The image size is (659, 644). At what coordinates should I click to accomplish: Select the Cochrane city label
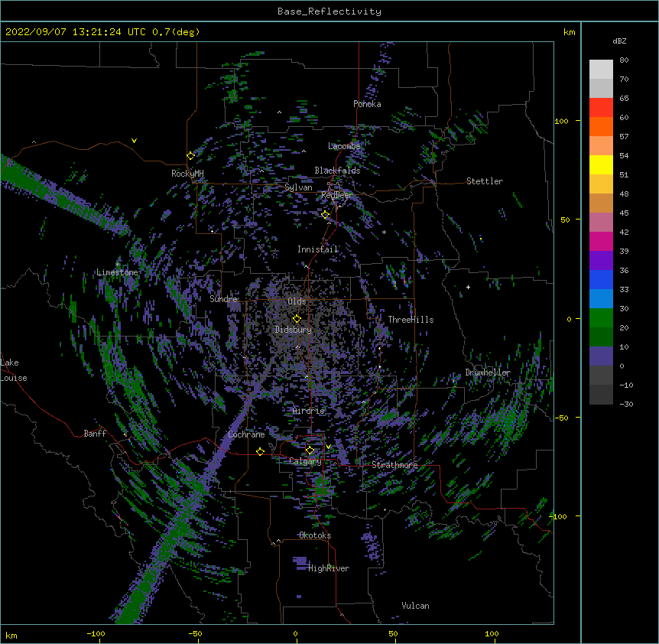(x=246, y=434)
